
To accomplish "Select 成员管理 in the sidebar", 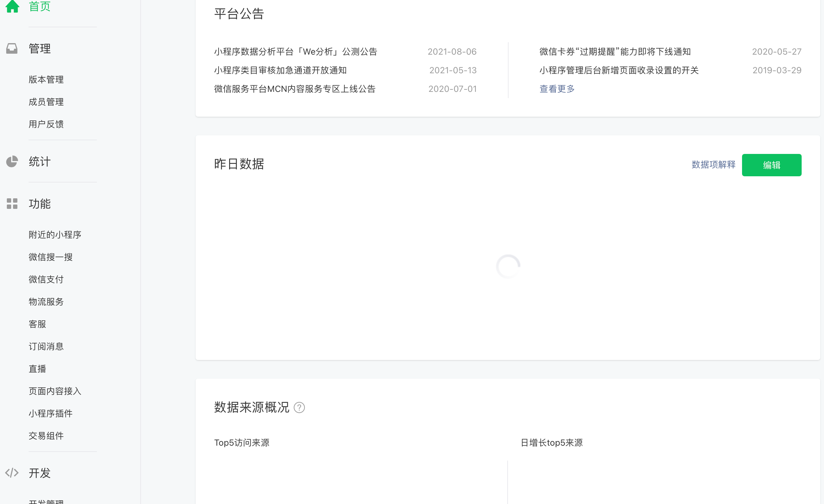I will pos(46,102).
